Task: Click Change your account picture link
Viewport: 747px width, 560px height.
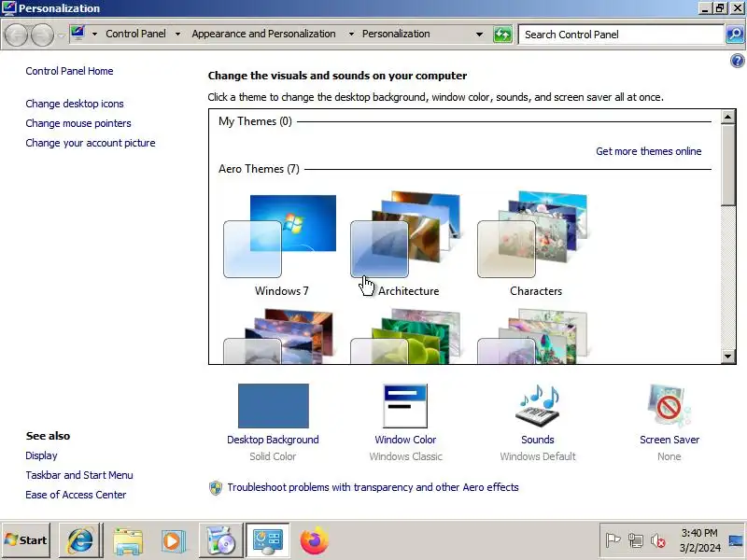Action: (90, 143)
